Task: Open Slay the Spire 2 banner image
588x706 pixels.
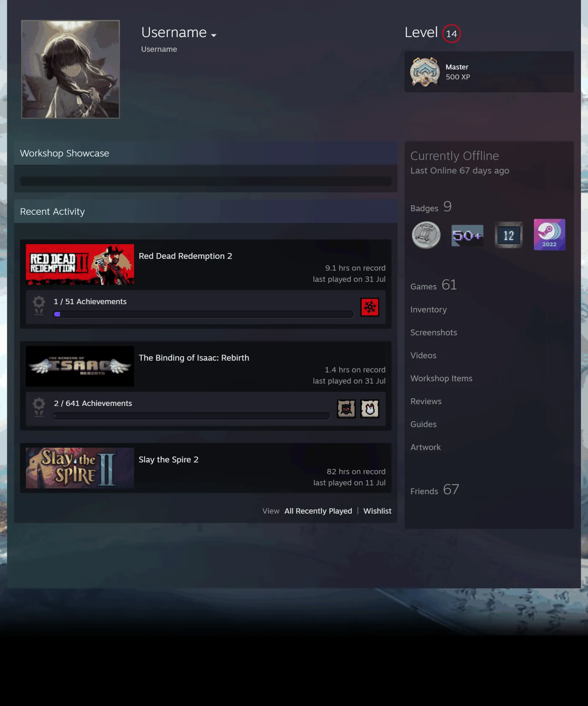Action: pos(80,468)
